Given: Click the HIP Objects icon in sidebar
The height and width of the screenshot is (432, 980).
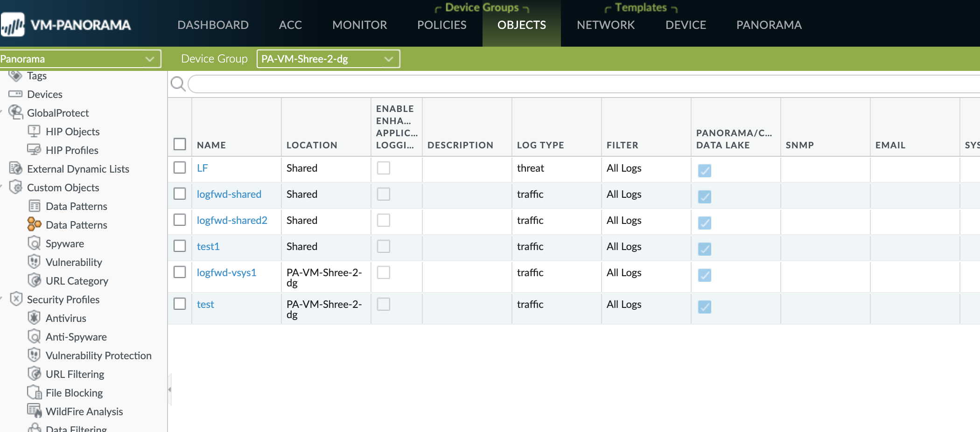Looking at the screenshot, I should [34, 131].
